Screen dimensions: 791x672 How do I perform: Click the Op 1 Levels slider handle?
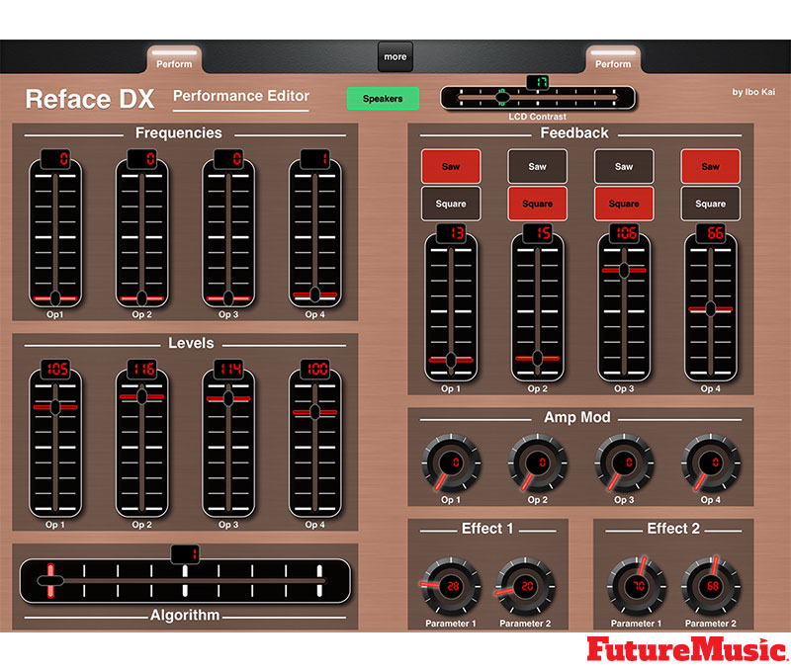click(x=55, y=407)
